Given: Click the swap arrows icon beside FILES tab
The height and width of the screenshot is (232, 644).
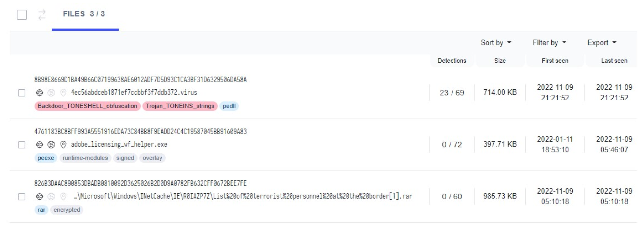Looking at the screenshot, I should pyautogui.click(x=42, y=15).
